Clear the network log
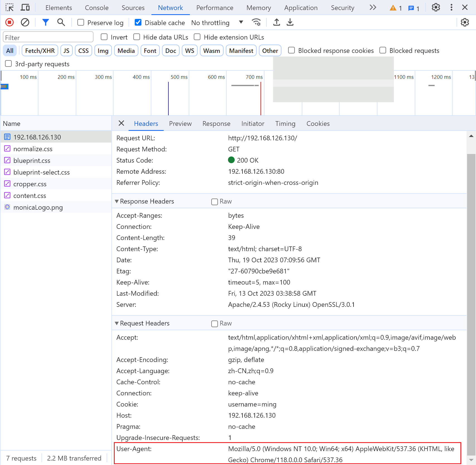476x465 pixels. [x=25, y=22]
